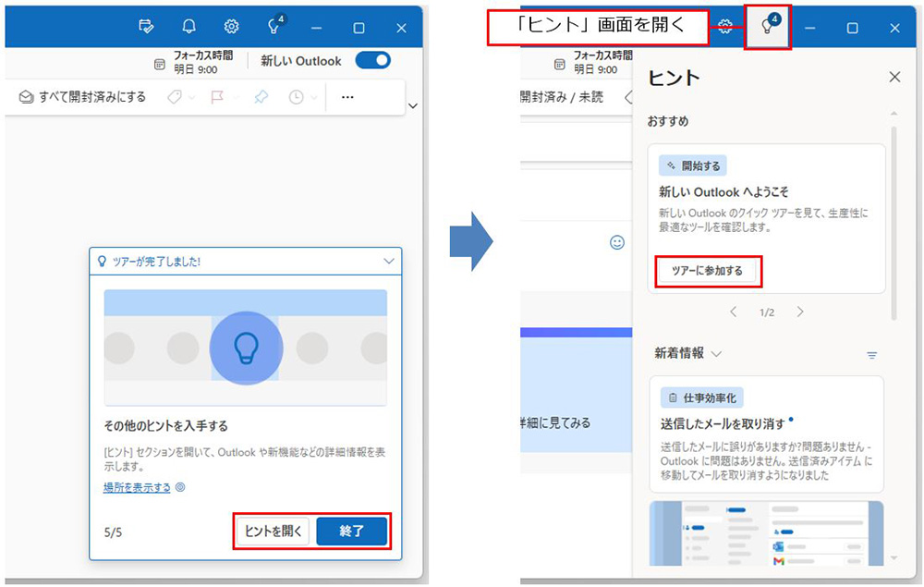Click the note-with-checkmark icon in the title bar
The image size is (924, 587).
pos(146,27)
